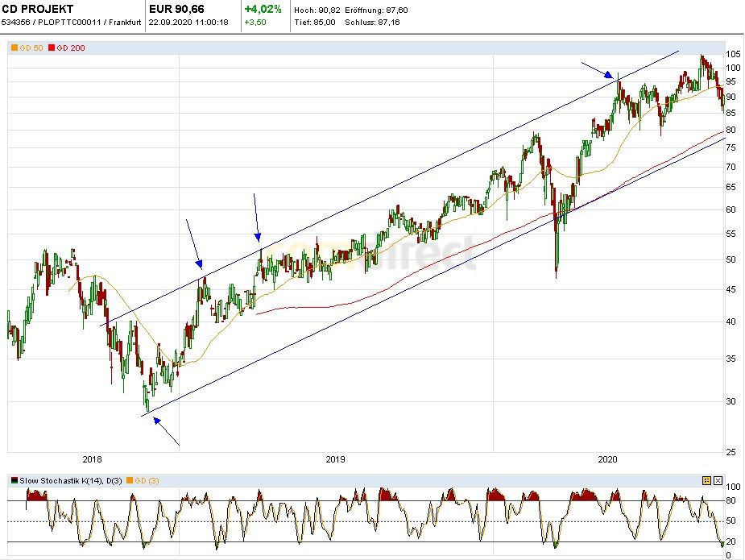Click the Hoch: 90,82 value in header

click(316, 10)
